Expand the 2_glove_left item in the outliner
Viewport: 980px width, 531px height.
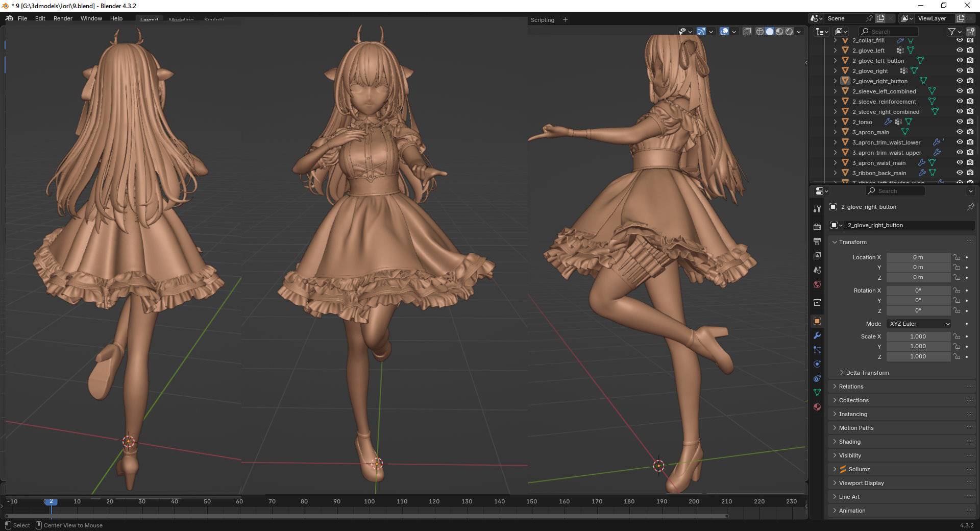tap(836, 51)
